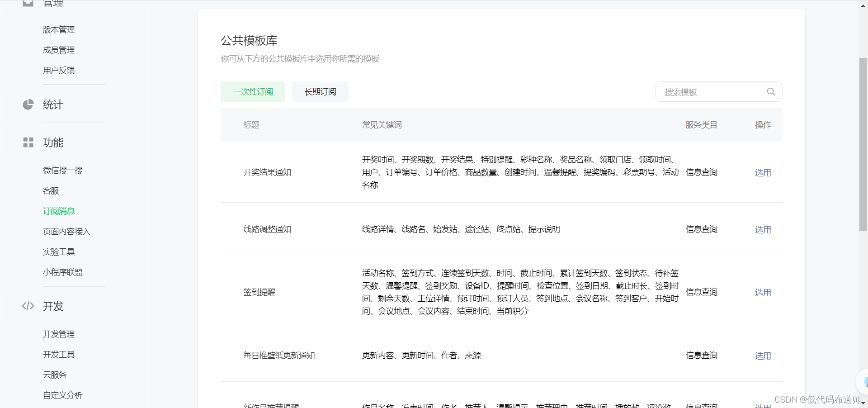Open 客服 menu item

(x=51, y=191)
